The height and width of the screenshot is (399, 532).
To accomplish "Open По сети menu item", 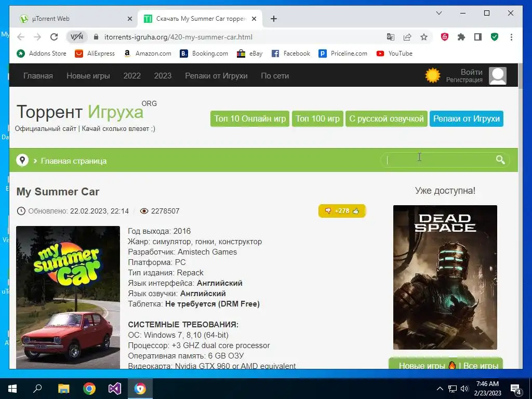I will pos(275,76).
